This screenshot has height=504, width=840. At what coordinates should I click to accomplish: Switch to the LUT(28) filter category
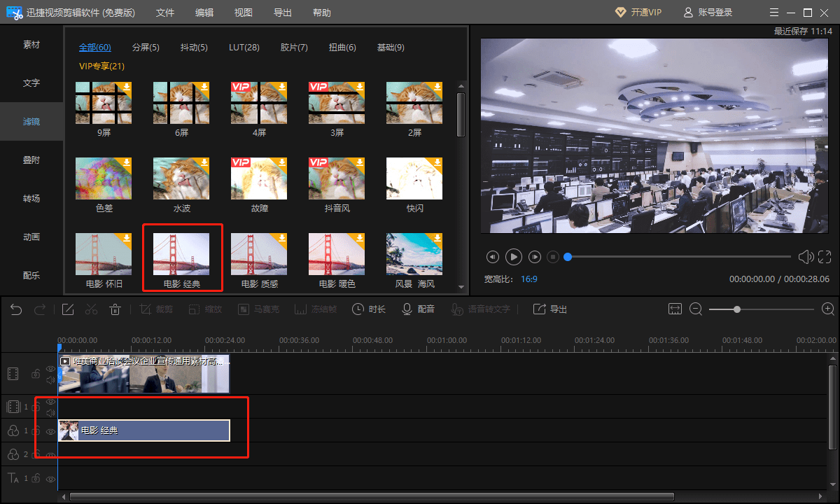244,48
